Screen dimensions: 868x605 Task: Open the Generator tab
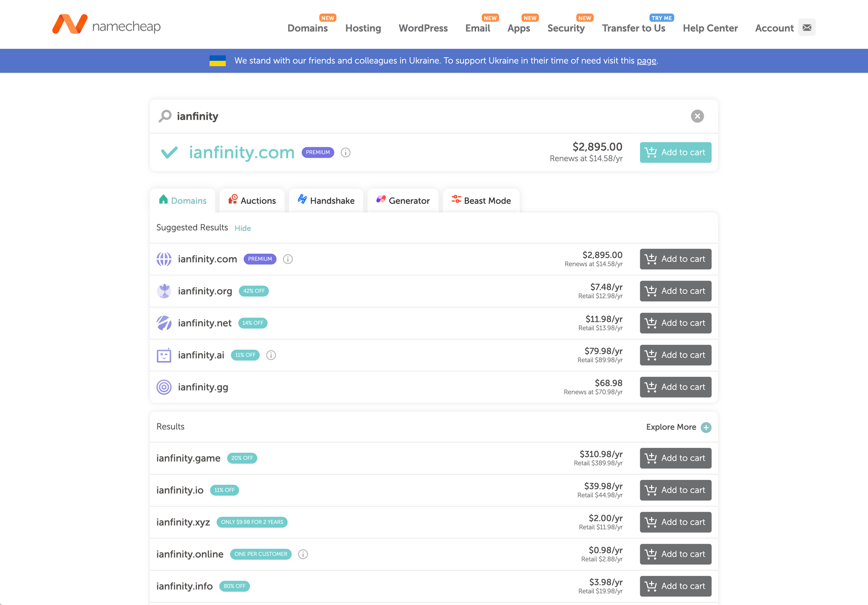coord(403,200)
